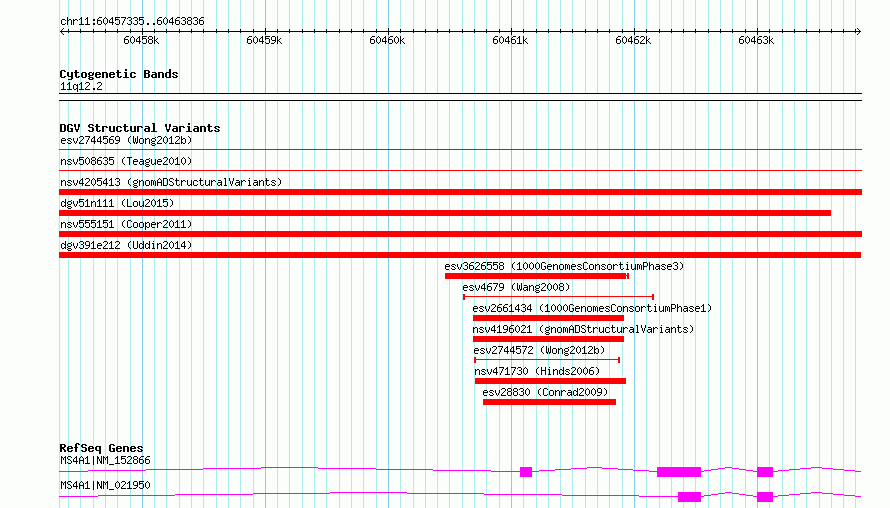The image size is (890, 508).
Task: Select variant nsv555151 (Cooper2011)
Action: (x=126, y=224)
